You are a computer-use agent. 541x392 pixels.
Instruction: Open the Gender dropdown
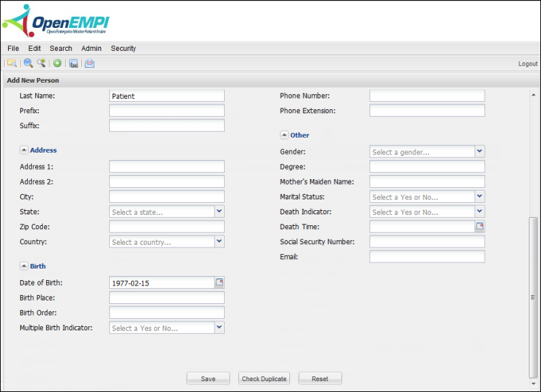pos(480,151)
